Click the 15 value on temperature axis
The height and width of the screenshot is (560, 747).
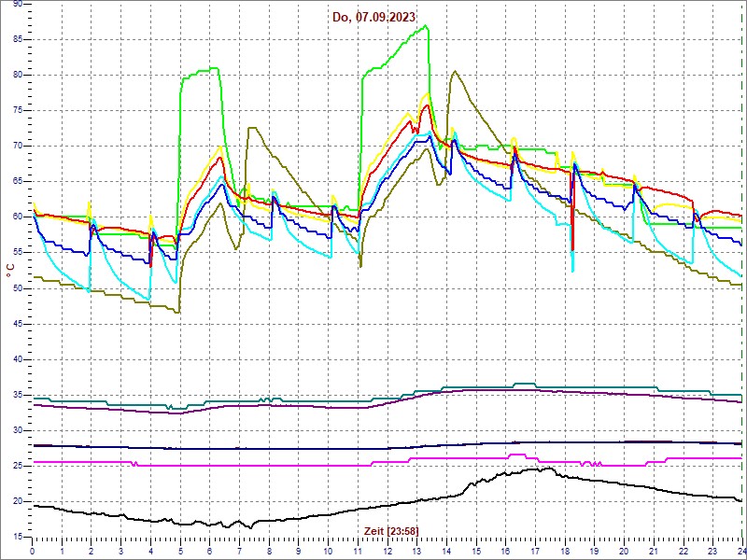click(18, 537)
